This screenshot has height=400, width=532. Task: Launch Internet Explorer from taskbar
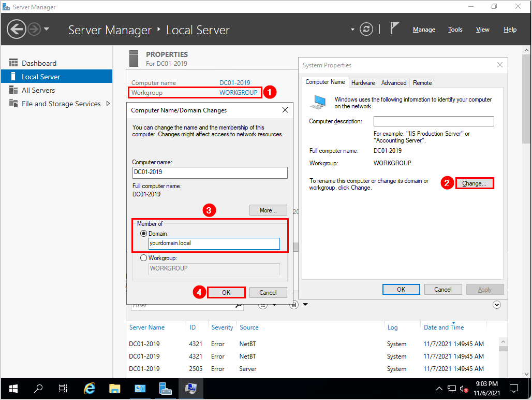tap(89, 389)
